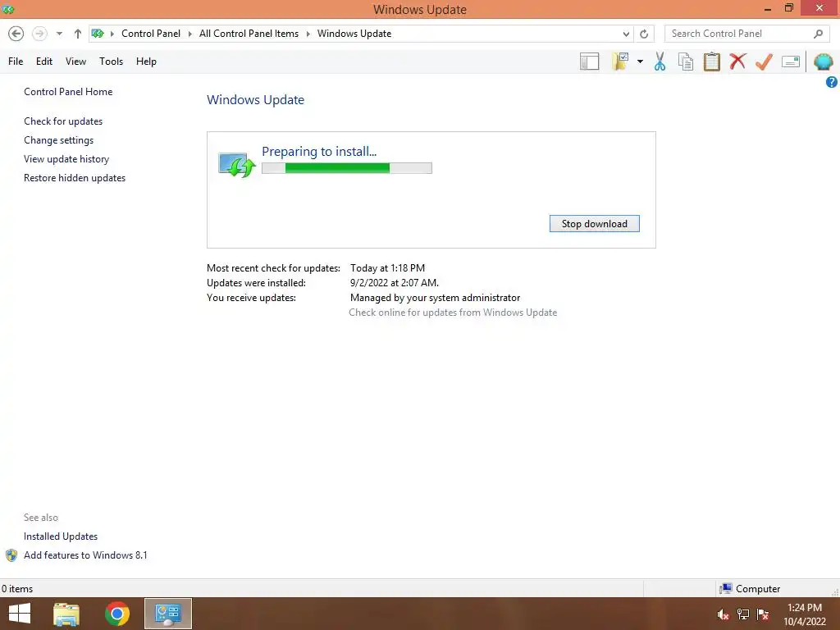Go to Control Panel Home
The width and height of the screenshot is (840, 630).
tap(68, 92)
